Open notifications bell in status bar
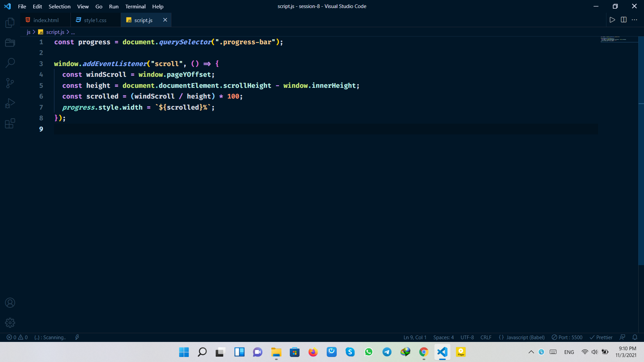The image size is (644, 362). 635,337
